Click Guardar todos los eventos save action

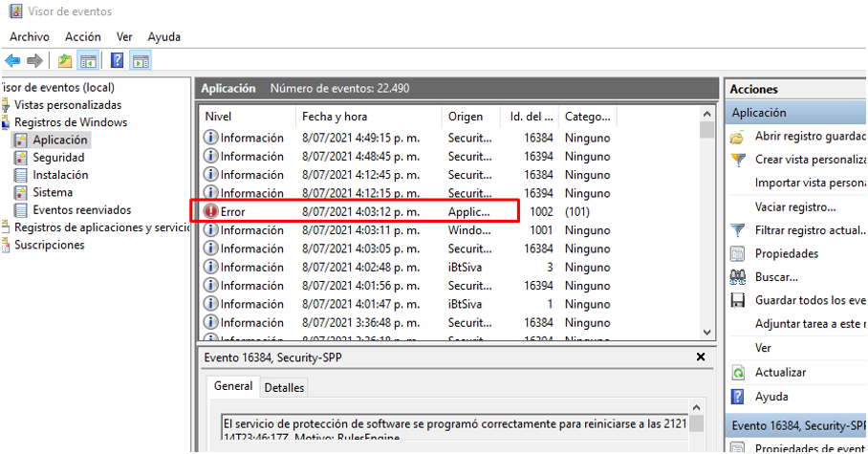click(x=810, y=300)
